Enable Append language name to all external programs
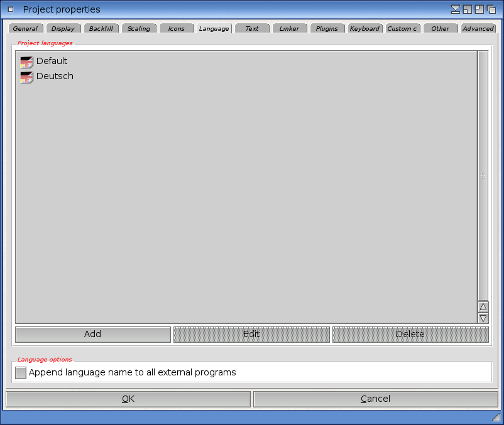 pos(21,373)
